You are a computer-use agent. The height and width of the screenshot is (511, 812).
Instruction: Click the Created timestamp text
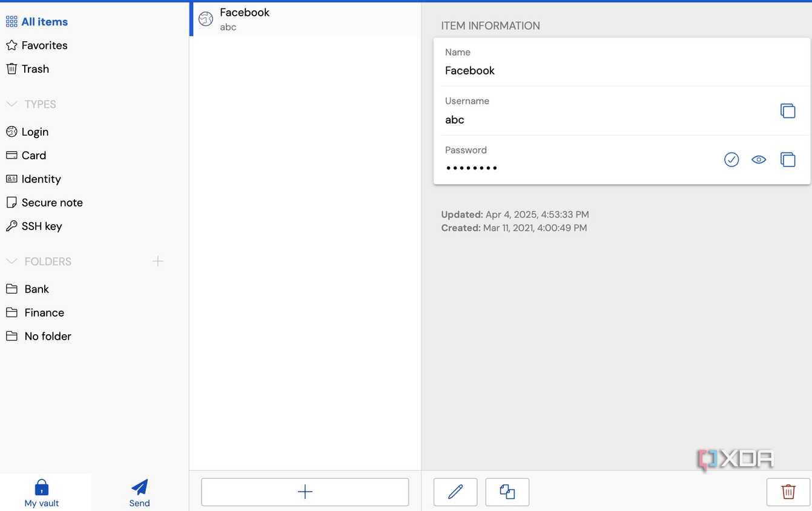pyautogui.click(x=514, y=228)
